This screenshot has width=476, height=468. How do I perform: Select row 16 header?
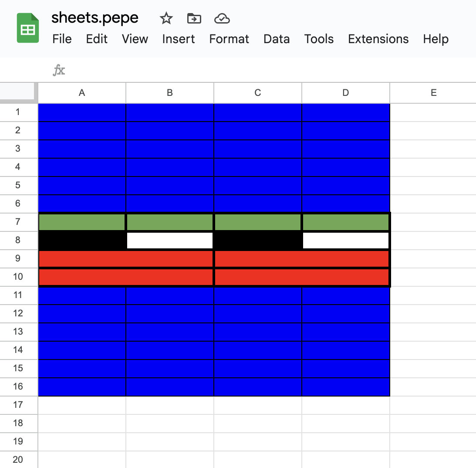[19, 387]
